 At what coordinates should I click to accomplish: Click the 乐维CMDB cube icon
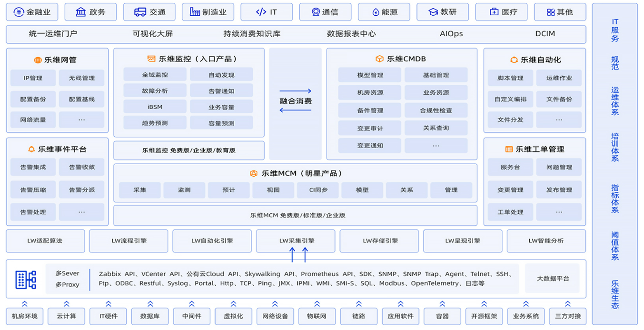(x=379, y=59)
